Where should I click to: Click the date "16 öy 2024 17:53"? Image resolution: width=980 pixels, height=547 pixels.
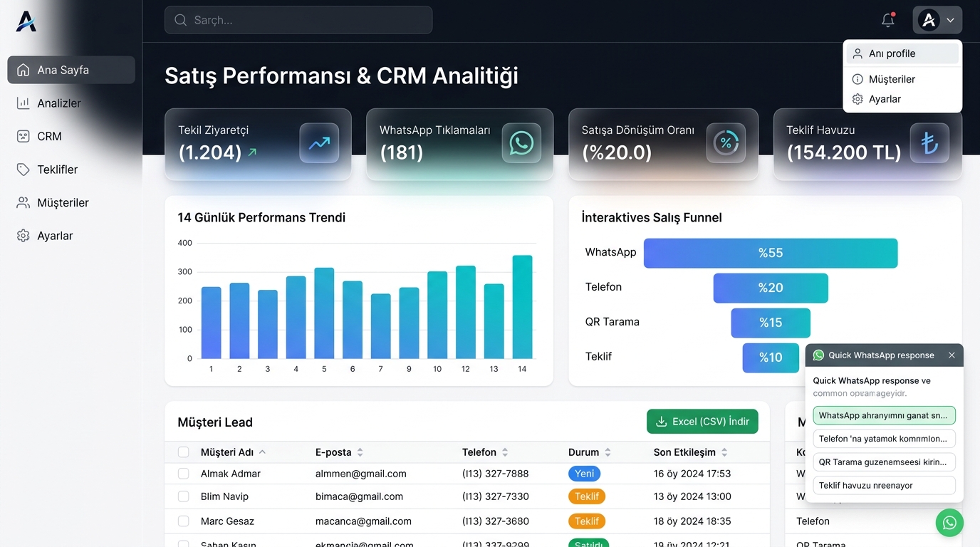692,474
